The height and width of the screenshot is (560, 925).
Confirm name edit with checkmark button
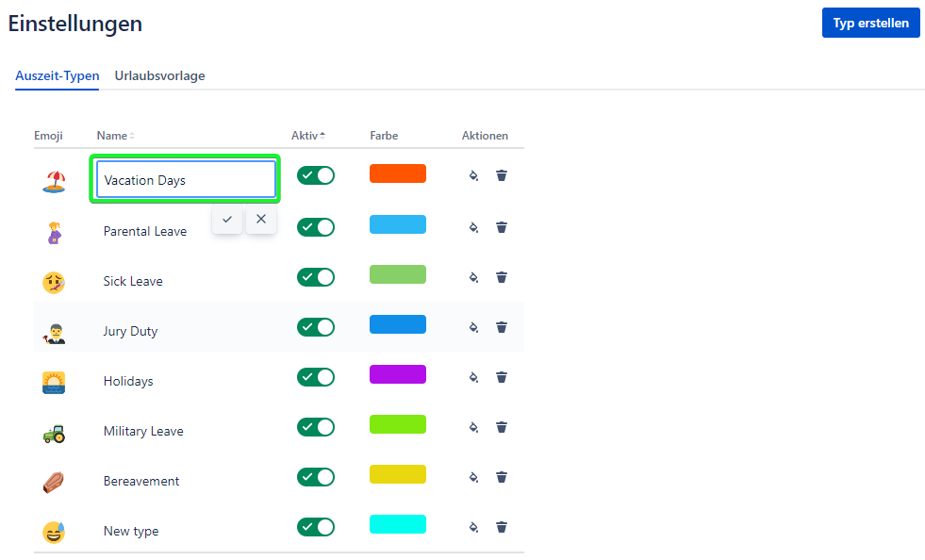coord(227,219)
